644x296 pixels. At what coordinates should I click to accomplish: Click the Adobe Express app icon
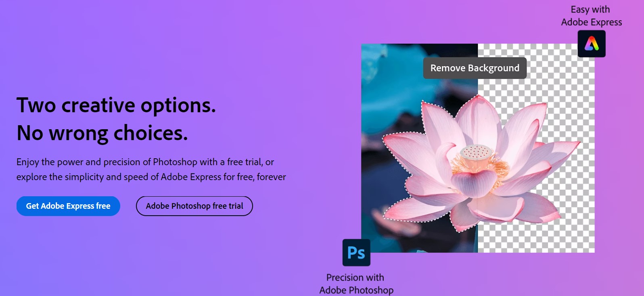pos(592,44)
